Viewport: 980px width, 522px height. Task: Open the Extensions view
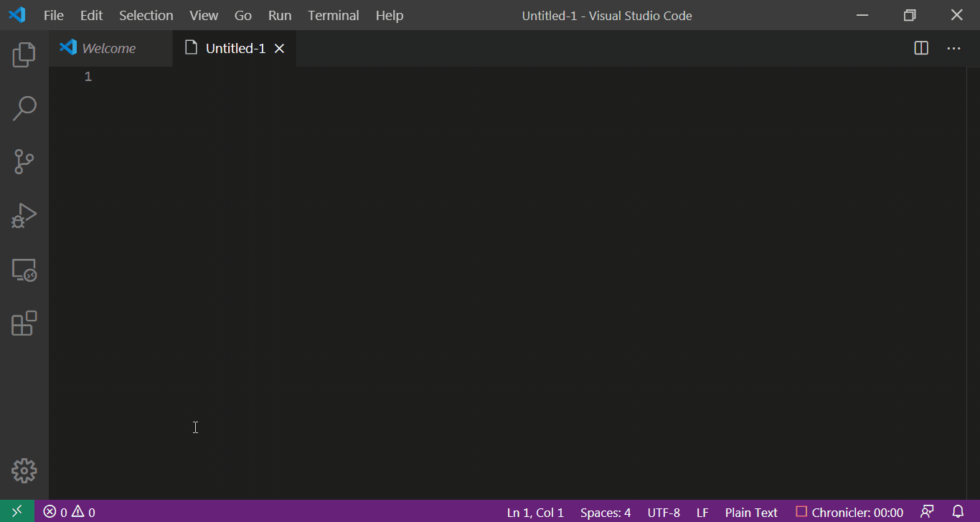click(x=24, y=323)
